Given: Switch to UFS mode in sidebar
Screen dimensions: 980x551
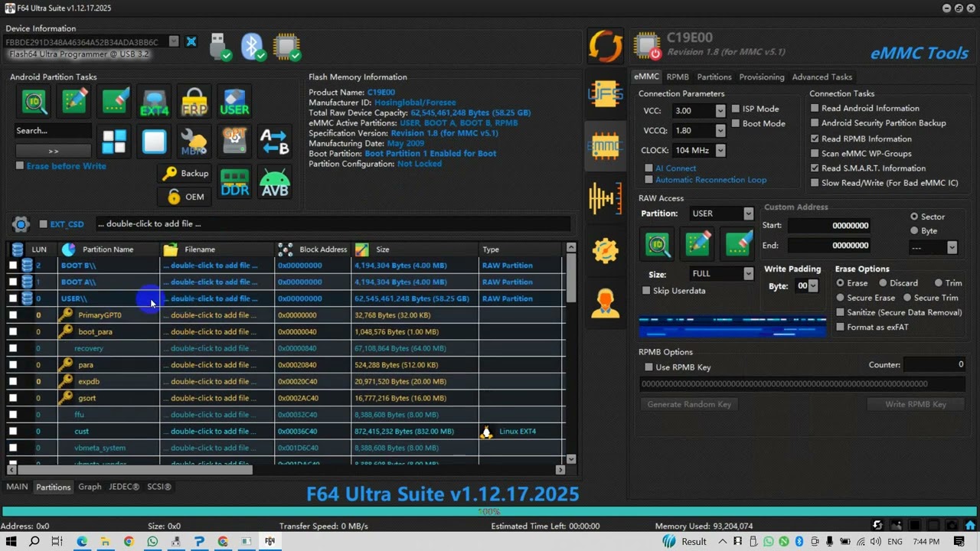Looking at the screenshot, I should 605,93.
